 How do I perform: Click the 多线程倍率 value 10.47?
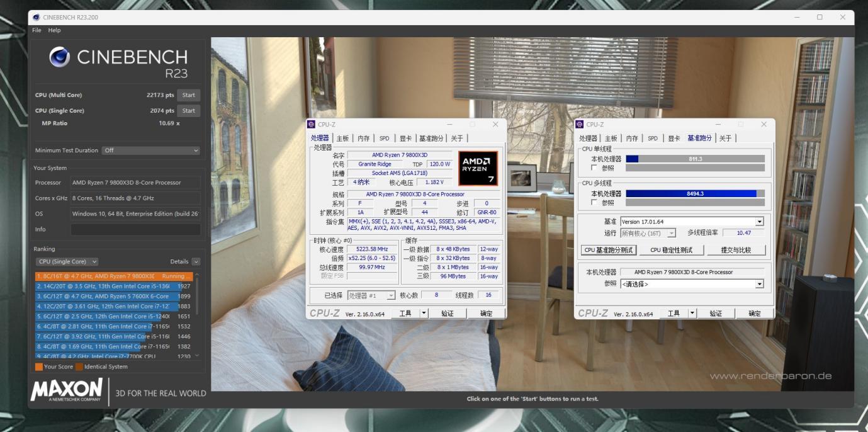point(743,233)
